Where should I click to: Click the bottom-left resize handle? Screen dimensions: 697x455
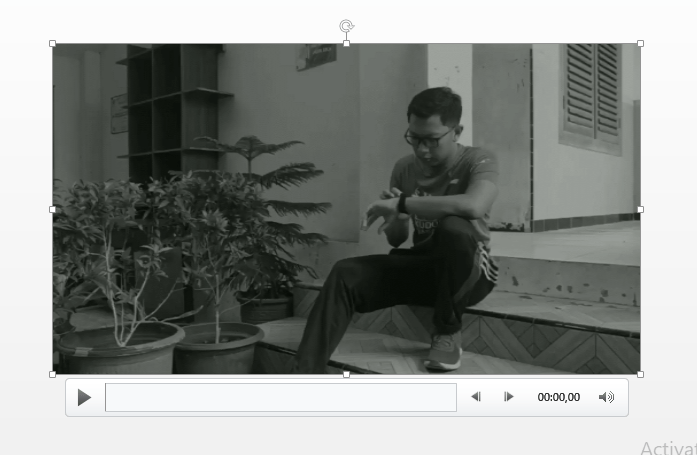tap(52, 375)
